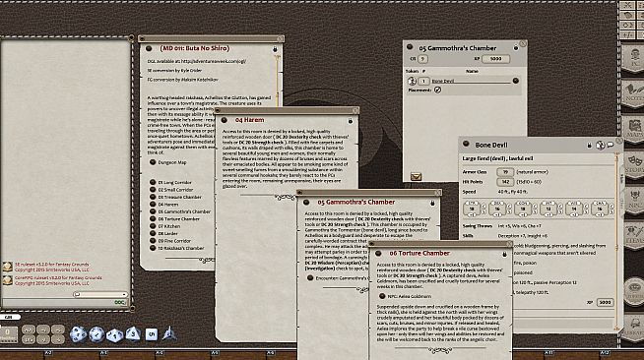Viewport: 644px width, 360px height.
Task: Roll the d12 die next to the d20
Action: pyautogui.click(x=97, y=334)
